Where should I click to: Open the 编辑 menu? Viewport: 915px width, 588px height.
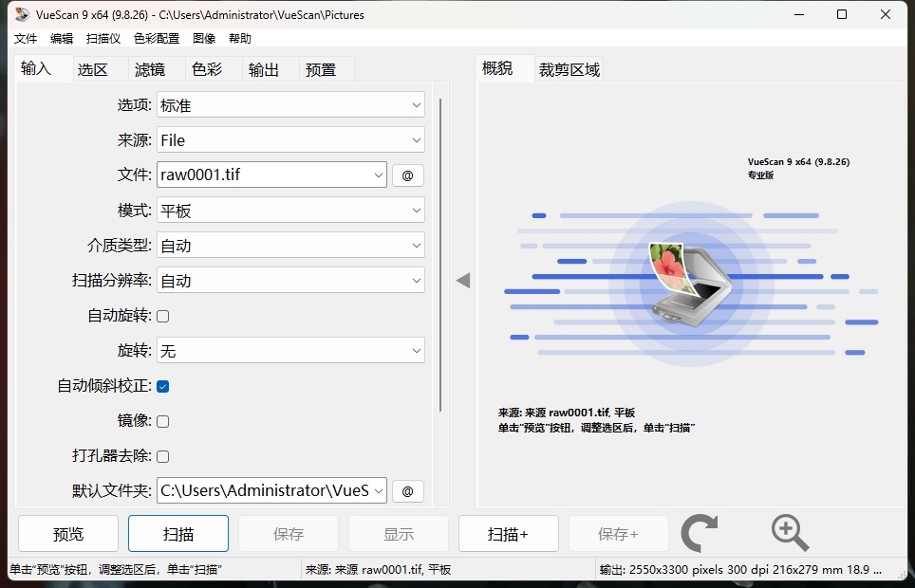[x=62, y=39]
